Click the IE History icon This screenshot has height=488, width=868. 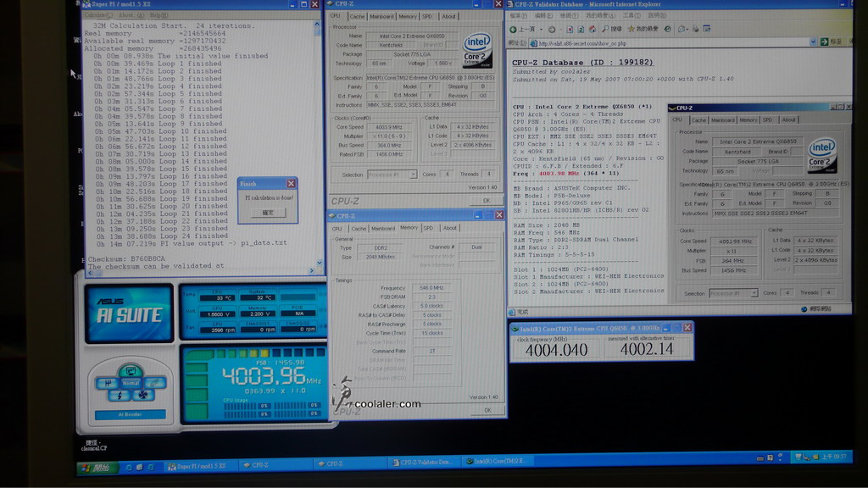click(x=668, y=30)
